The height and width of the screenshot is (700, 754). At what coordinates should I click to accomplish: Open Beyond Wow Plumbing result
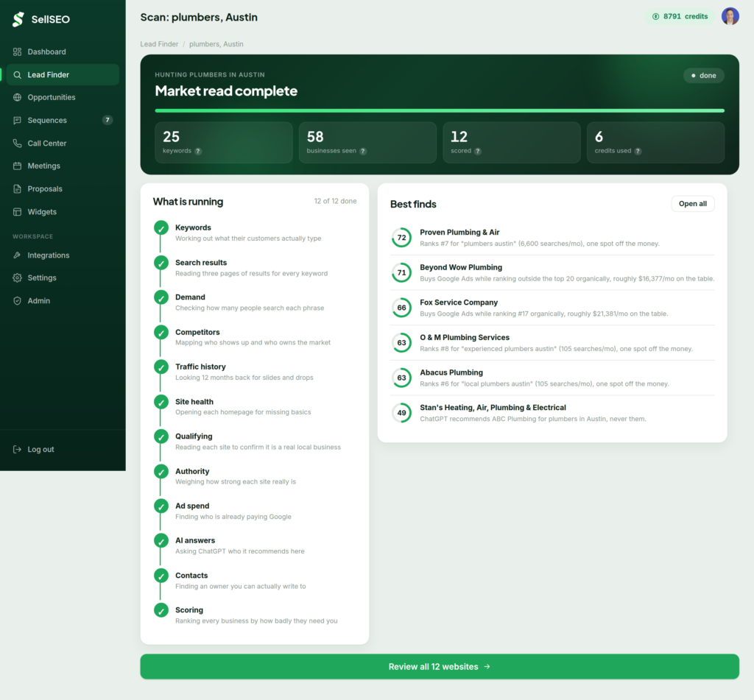click(552, 272)
